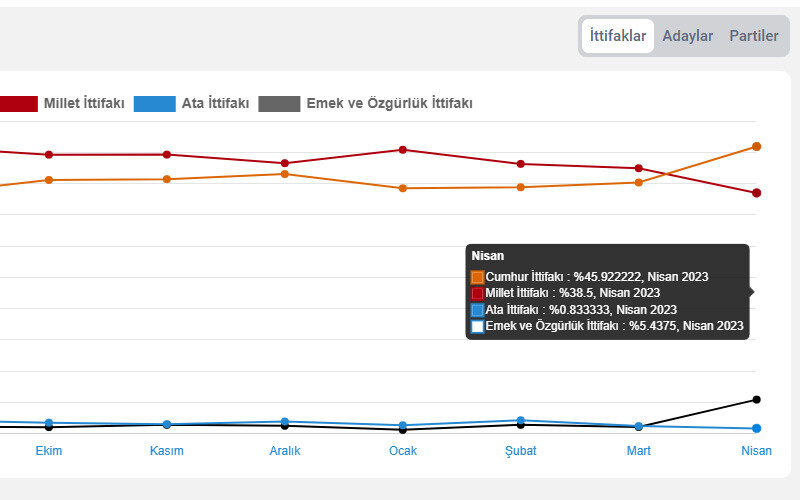This screenshot has width=800, height=500.
Task: Click the Ekim axis label
Action: coord(49,451)
